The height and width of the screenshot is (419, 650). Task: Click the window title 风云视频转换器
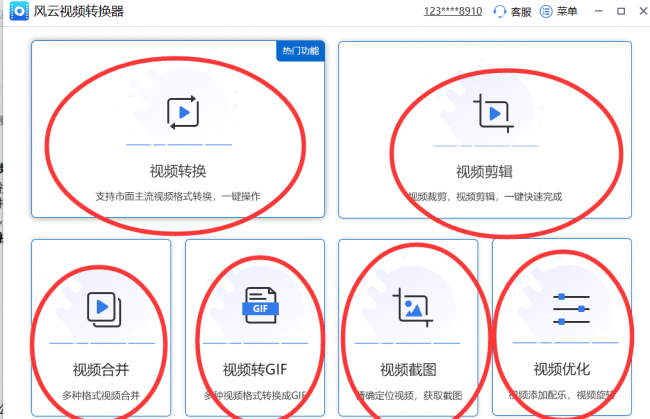point(79,11)
